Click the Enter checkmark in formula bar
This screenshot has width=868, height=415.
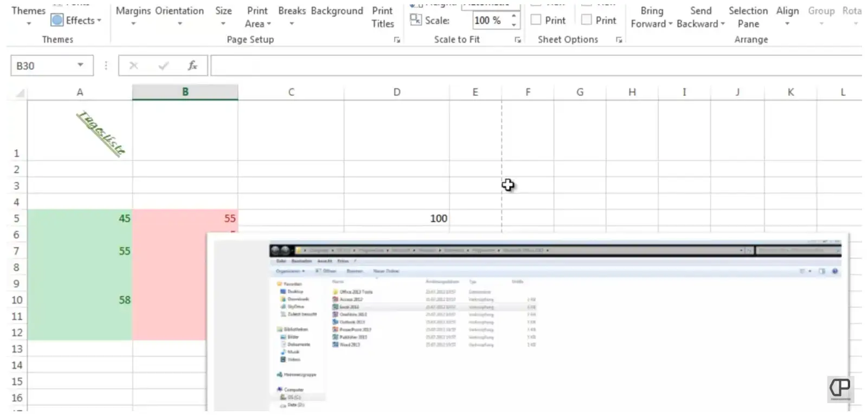coord(163,66)
